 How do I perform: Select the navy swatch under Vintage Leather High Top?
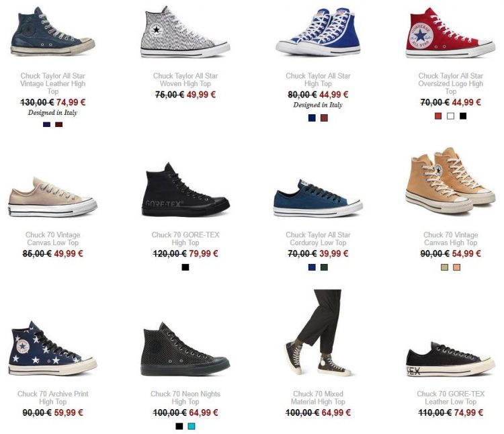(46, 125)
